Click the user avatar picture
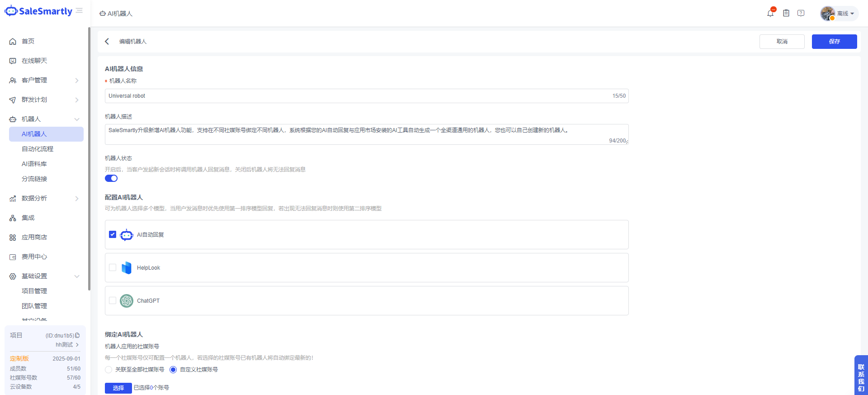The width and height of the screenshot is (868, 395). click(x=827, y=13)
